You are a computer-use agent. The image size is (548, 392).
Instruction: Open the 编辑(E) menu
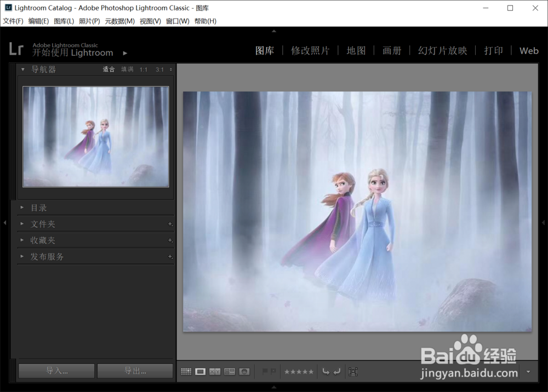pyautogui.click(x=38, y=21)
